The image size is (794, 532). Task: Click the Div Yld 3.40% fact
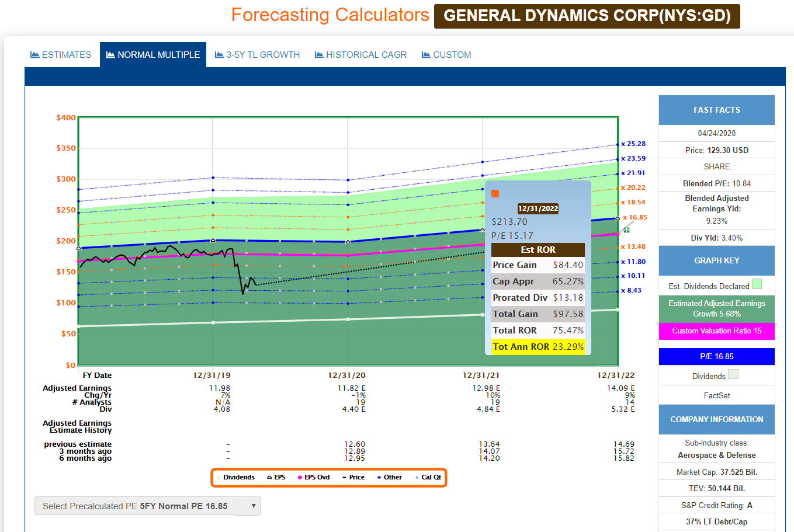[717, 238]
